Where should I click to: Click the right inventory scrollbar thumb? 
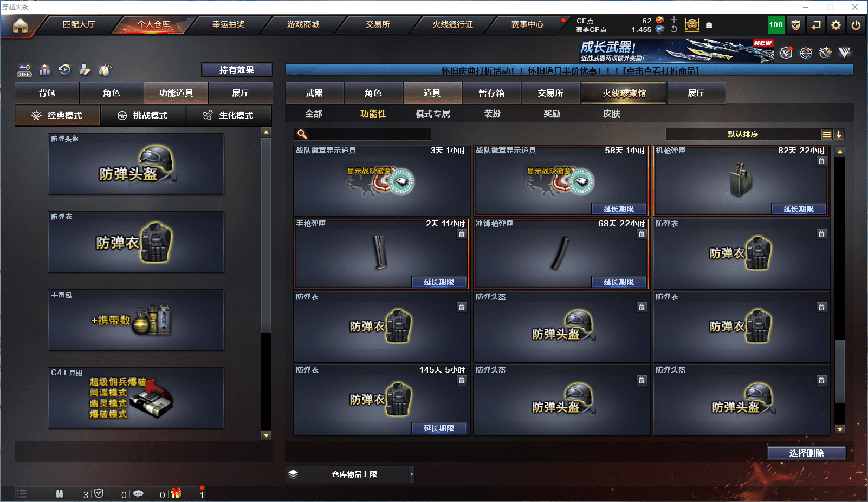tap(840, 371)
